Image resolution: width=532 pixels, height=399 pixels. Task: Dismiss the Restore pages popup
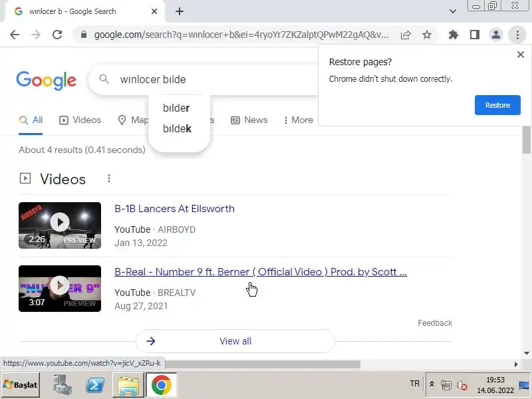521,55
